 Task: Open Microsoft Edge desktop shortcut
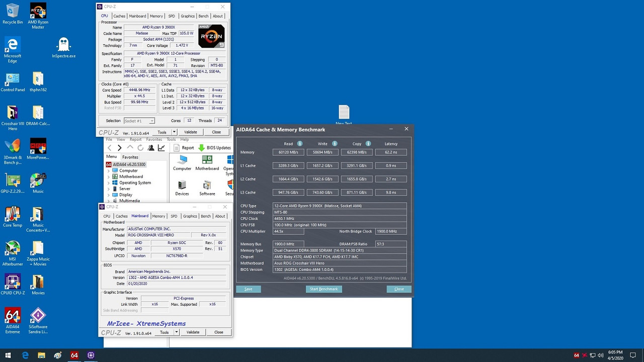13,50
